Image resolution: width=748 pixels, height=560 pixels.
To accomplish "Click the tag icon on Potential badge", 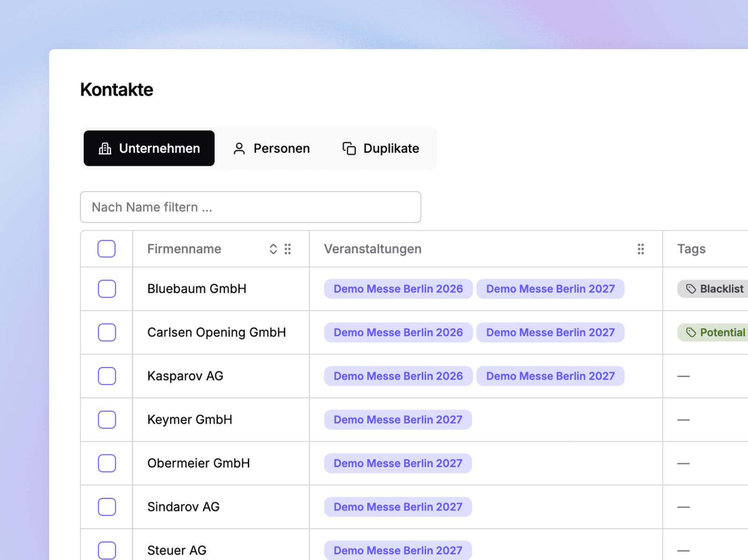I will (x=691, y=332).
